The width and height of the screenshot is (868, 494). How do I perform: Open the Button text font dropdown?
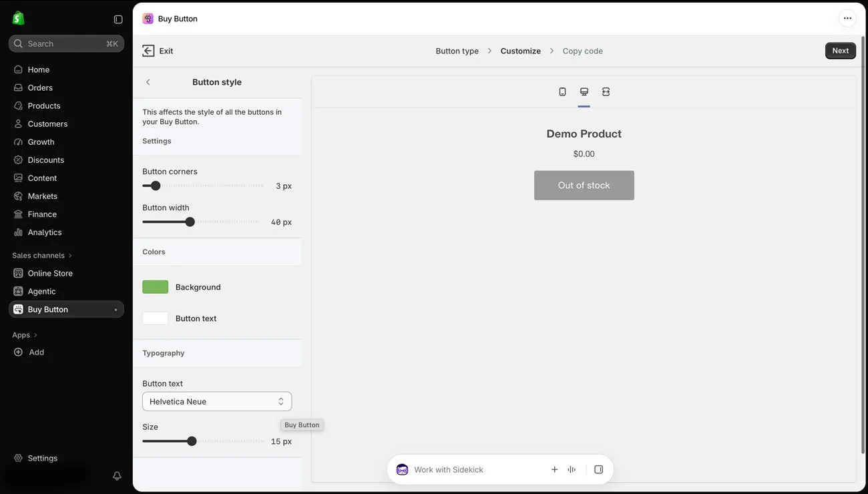tap(217, 401)
